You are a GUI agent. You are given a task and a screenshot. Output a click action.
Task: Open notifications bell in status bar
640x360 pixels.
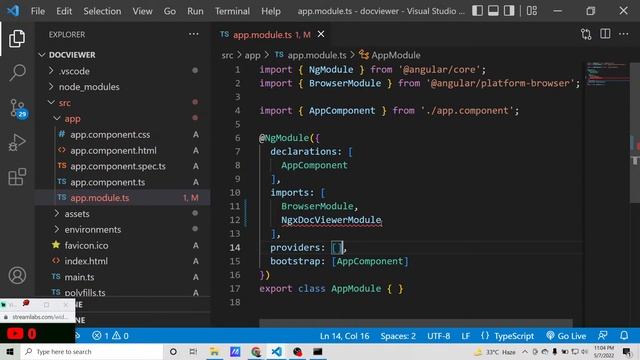pyautogui.click(x=624, y=336)
